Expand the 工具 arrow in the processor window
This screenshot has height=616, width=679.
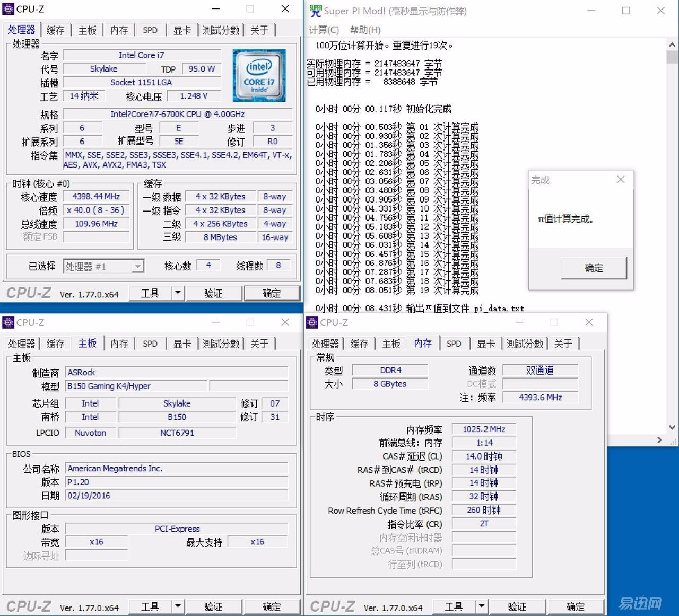coord(178,293)
